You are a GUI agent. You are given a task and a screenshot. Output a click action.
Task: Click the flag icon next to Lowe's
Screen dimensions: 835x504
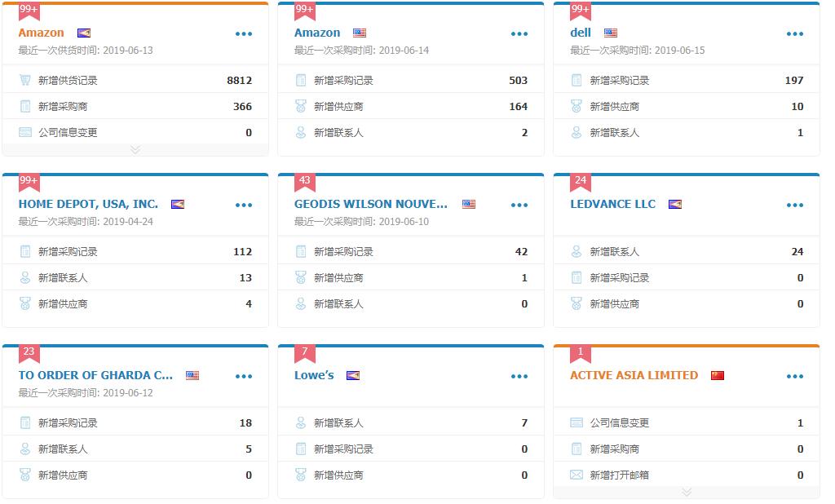pyautogui.click(x=351, y=375)
